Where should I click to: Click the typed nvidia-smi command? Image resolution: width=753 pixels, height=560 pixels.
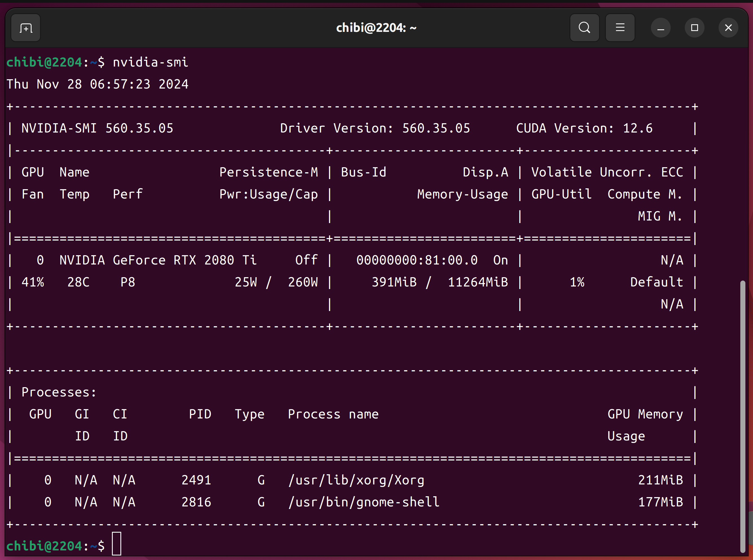coord(150,62)
